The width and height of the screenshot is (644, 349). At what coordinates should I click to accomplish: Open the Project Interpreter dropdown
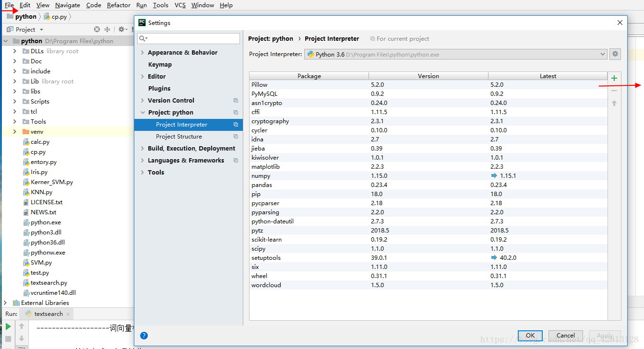pyautogui.click(x=455, y=54)
